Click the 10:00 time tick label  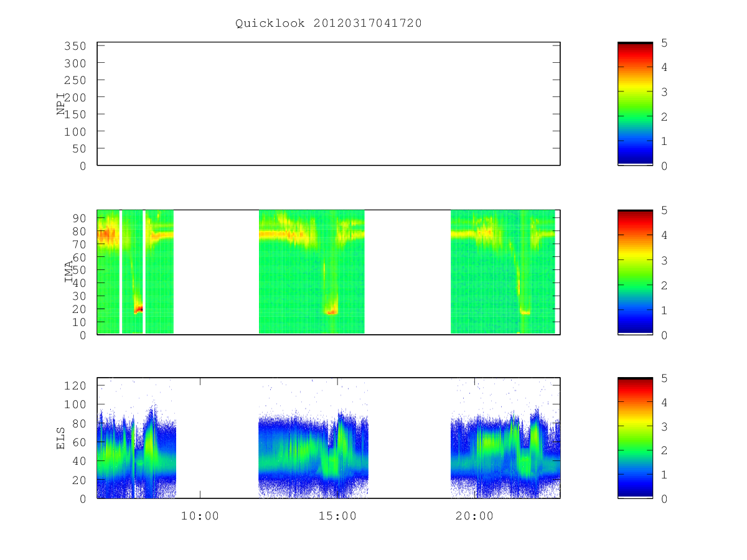coord(200,516)
